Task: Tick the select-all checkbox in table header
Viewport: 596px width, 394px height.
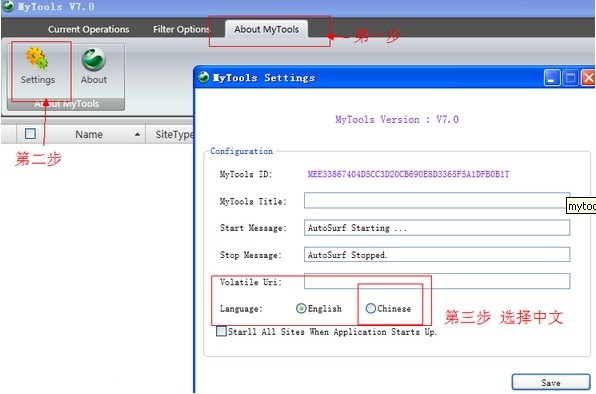Action: click(x=30, y=134)
